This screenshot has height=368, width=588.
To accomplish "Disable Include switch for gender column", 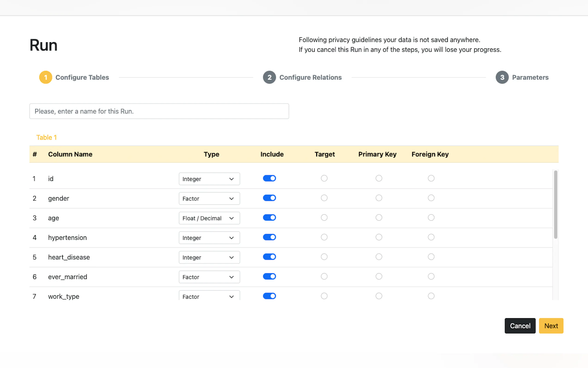I will pyautogui.click(x=269, y=198).
